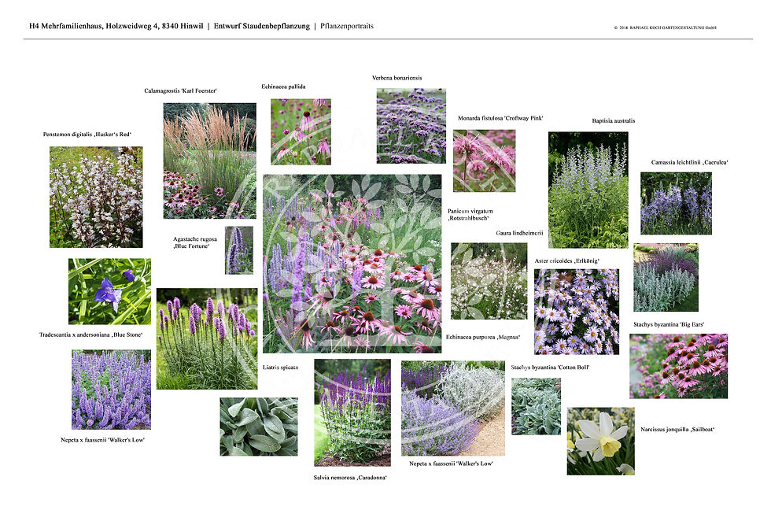This screenshot has width=771, height=532.
Task: Select the 'Entwurf Staudenbepflanzung' header text
Action: click(261, 26)
